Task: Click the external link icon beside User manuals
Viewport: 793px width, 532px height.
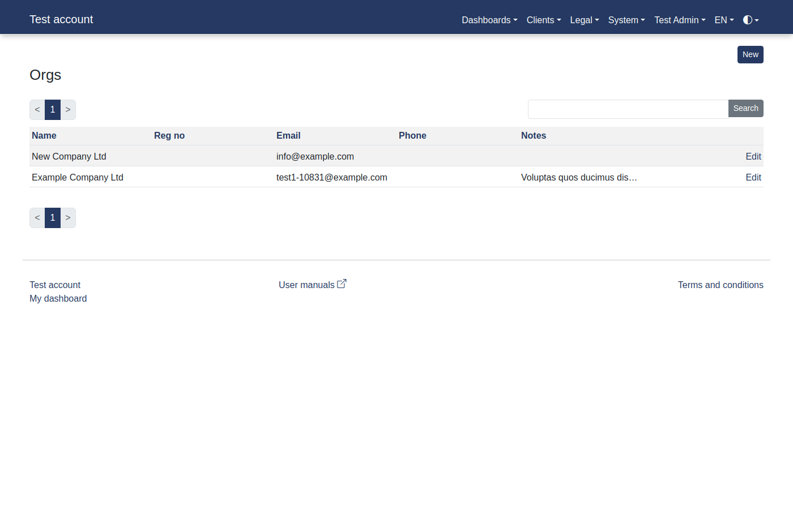Action: tap(342, 284)
